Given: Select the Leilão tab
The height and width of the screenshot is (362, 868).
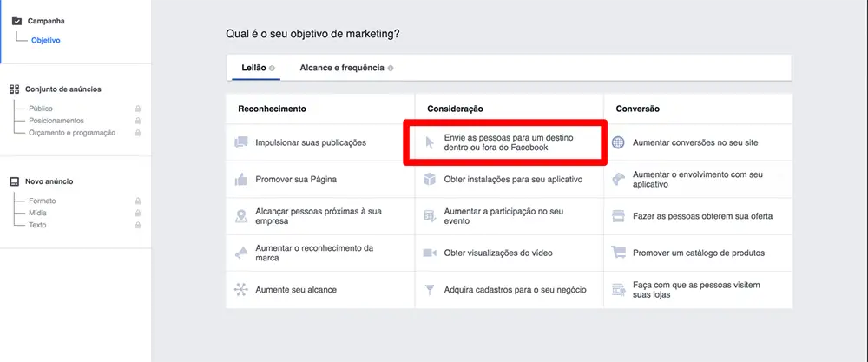Looking at the screenshot, I should click(x=253, y=68).
